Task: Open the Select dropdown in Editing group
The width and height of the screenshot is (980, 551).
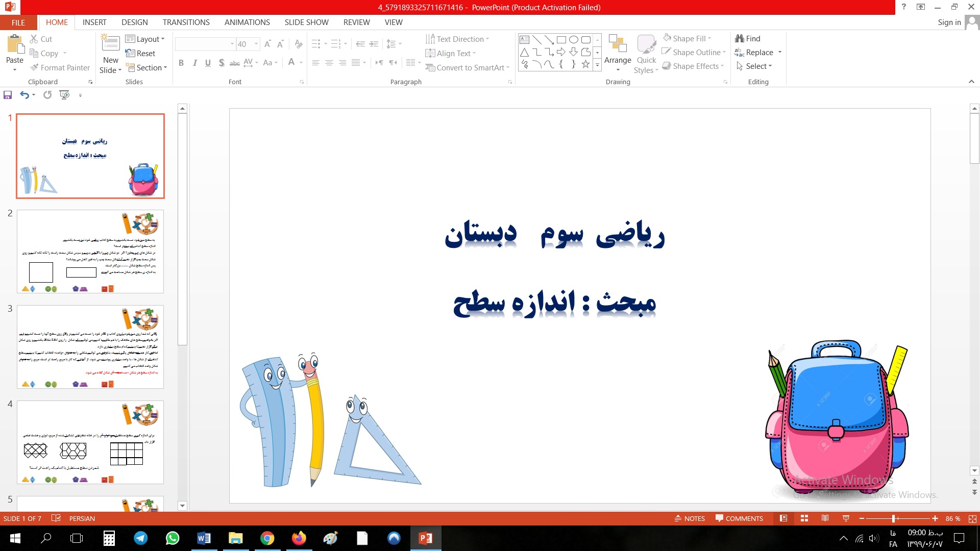Action: pos(754,66)
